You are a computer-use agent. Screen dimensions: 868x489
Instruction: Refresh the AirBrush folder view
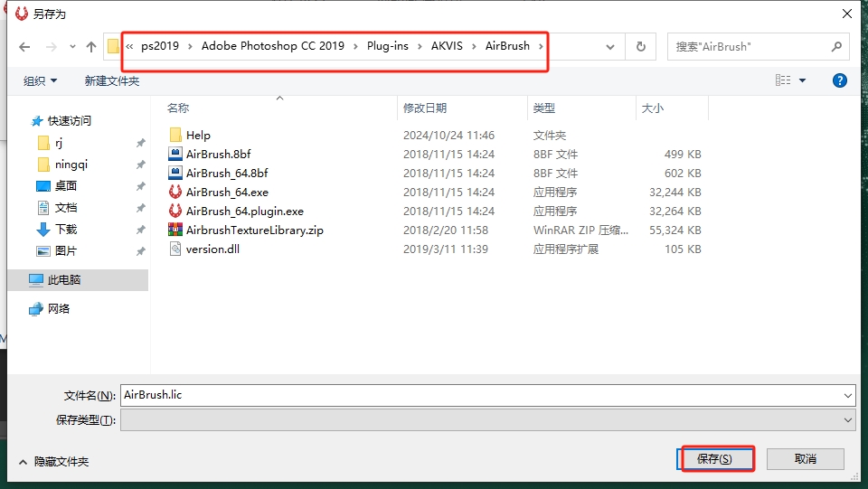pyautogui.click(x=640, y=46)
